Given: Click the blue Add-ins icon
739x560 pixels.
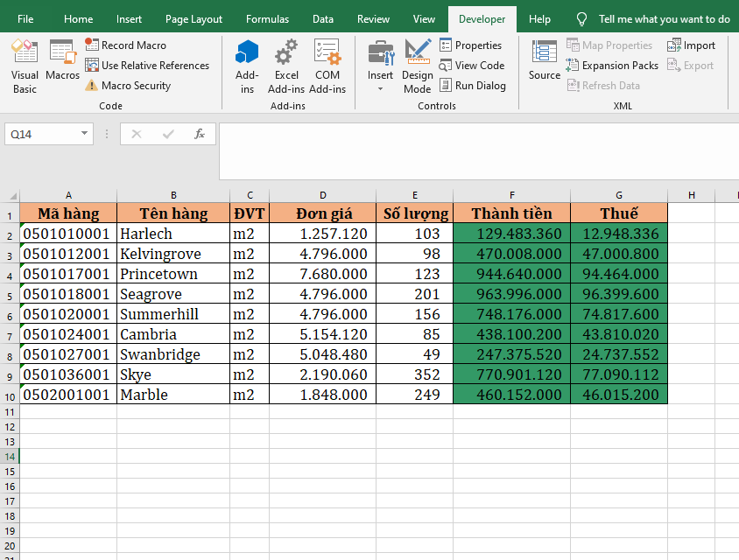Looking at the screenshot, I should click(247, 66).
